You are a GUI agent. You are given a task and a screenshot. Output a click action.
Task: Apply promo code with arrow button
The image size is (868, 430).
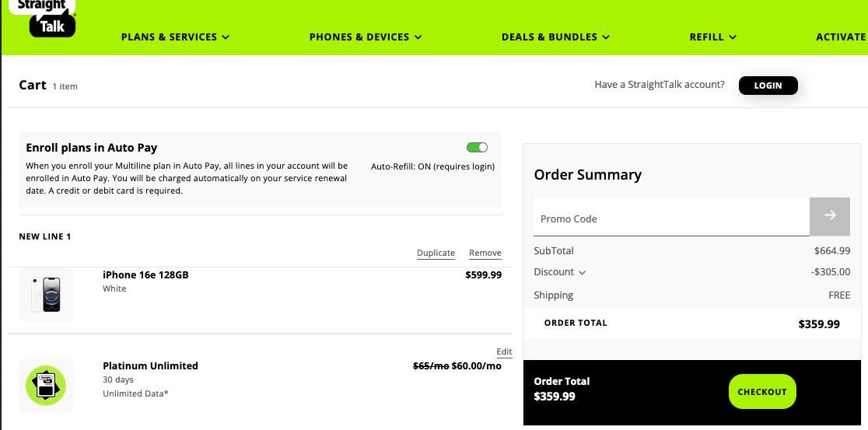point(830,216)
